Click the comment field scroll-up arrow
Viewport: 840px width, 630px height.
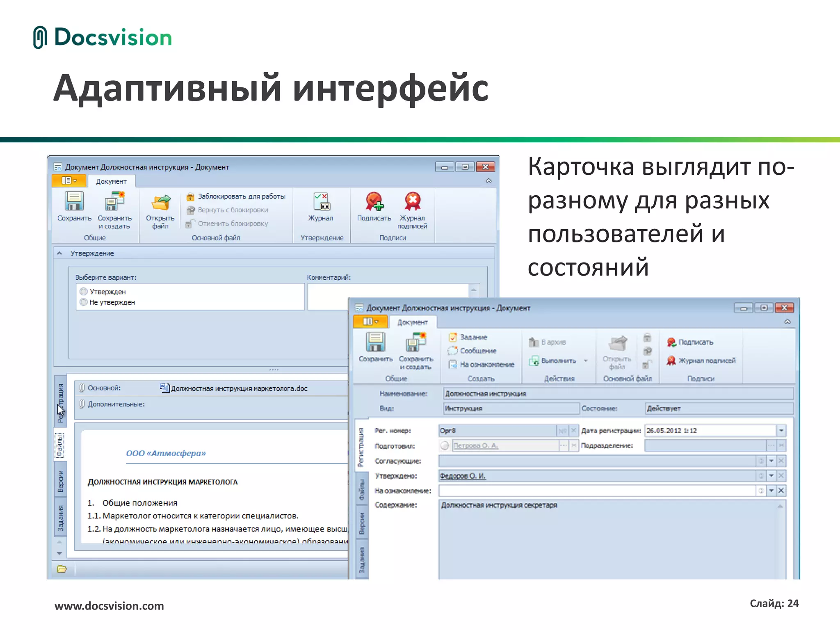point(474,290)
